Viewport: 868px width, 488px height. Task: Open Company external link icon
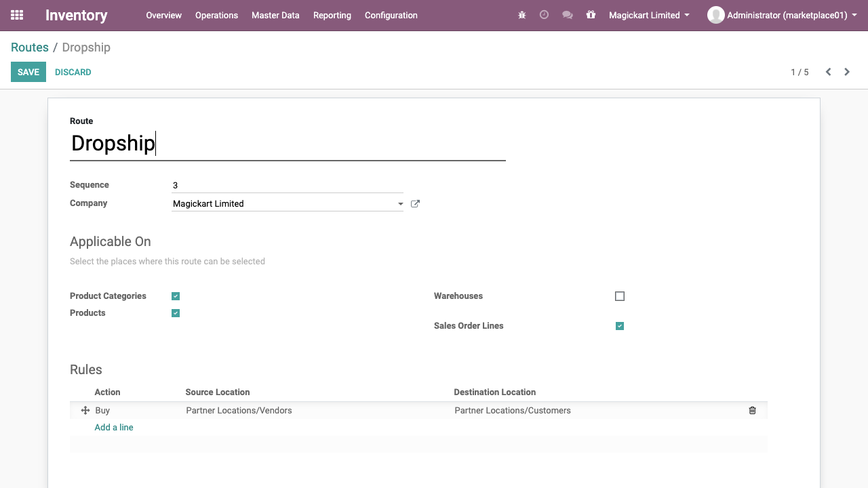point(415,204)
